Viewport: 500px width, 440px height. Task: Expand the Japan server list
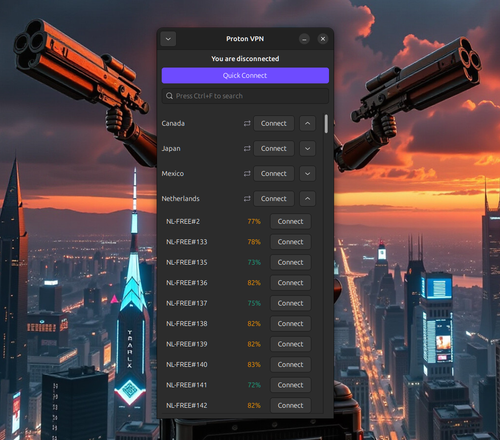(x=307, y=149)
